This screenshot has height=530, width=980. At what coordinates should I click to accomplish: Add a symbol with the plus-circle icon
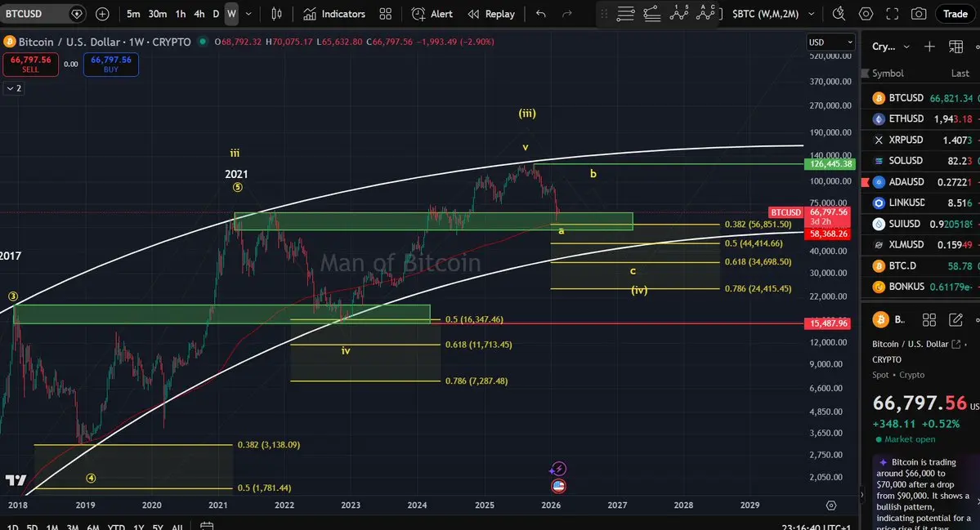point(102,14)
